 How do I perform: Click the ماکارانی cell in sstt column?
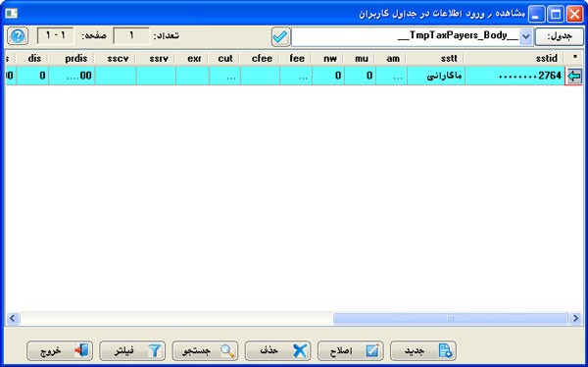435,76
